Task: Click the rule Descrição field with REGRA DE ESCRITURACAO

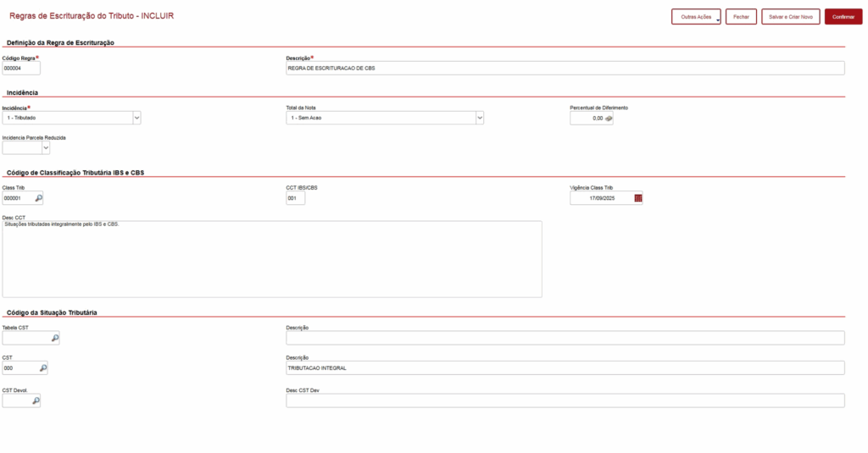Action: pos(565,68)
